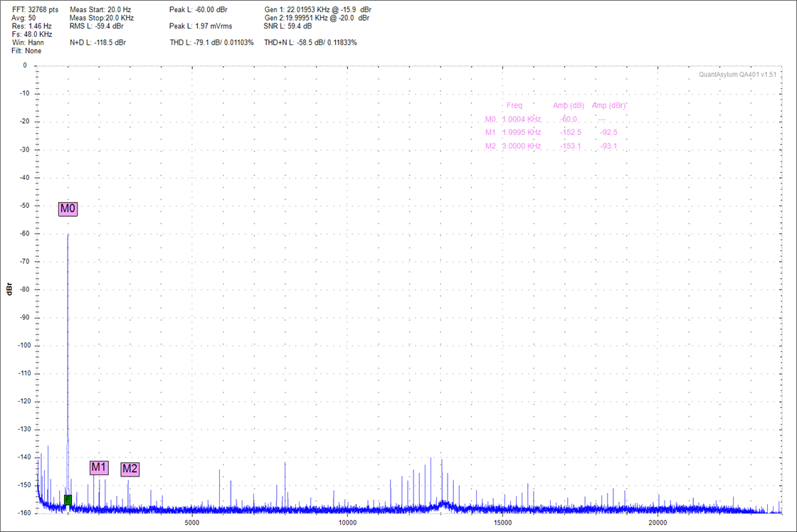Image resolution: width=797 pixels, height=532 pixels.
Task: Click RMS L: -59.4 dBr value
Action: 97,26
